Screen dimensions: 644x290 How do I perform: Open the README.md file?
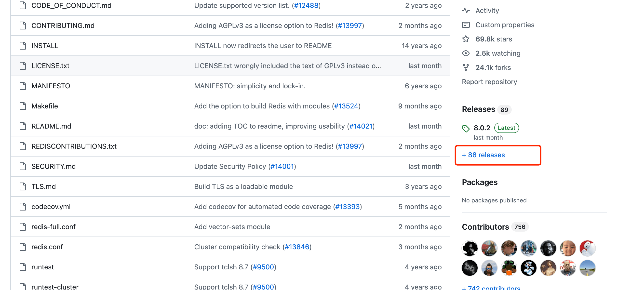click(51, 126)
